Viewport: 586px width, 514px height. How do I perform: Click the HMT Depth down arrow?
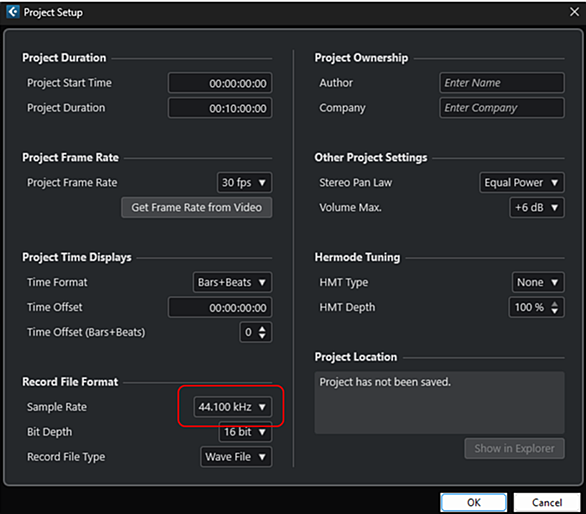pyautogui.click(x=555, y=311)
